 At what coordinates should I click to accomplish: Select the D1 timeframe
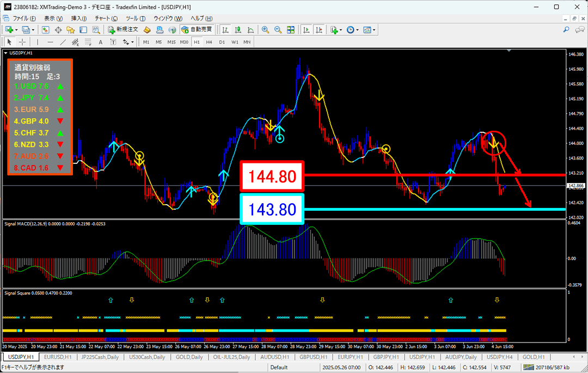[x=222, y=42]
